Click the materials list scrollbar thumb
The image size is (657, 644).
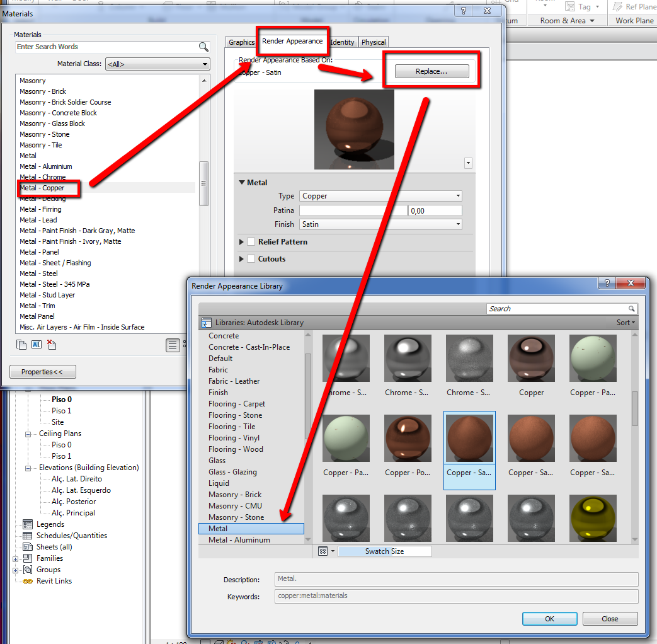click(x=203, y=183)
